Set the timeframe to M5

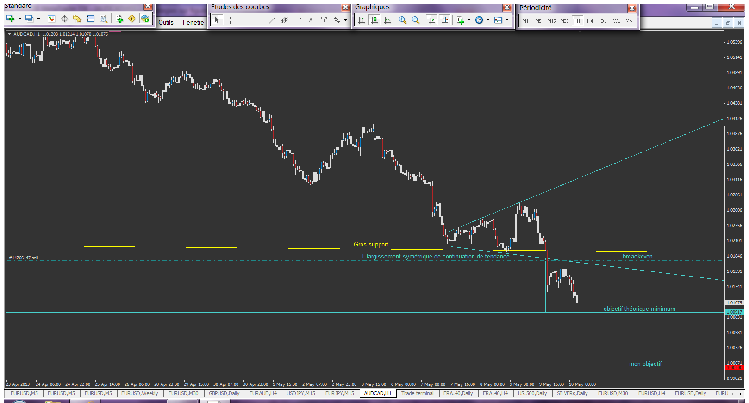point(538,21)
